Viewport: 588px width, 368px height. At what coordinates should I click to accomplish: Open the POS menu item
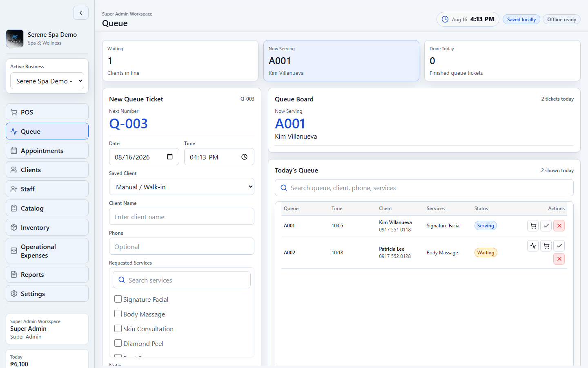tap(47, 112)
